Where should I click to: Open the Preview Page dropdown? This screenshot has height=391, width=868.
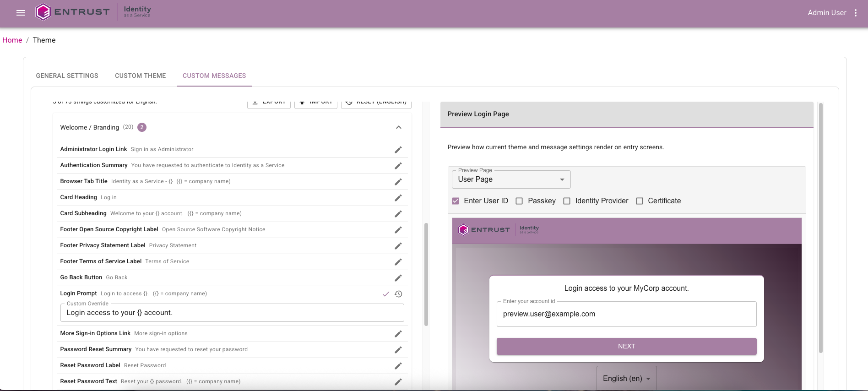[511, 179]
